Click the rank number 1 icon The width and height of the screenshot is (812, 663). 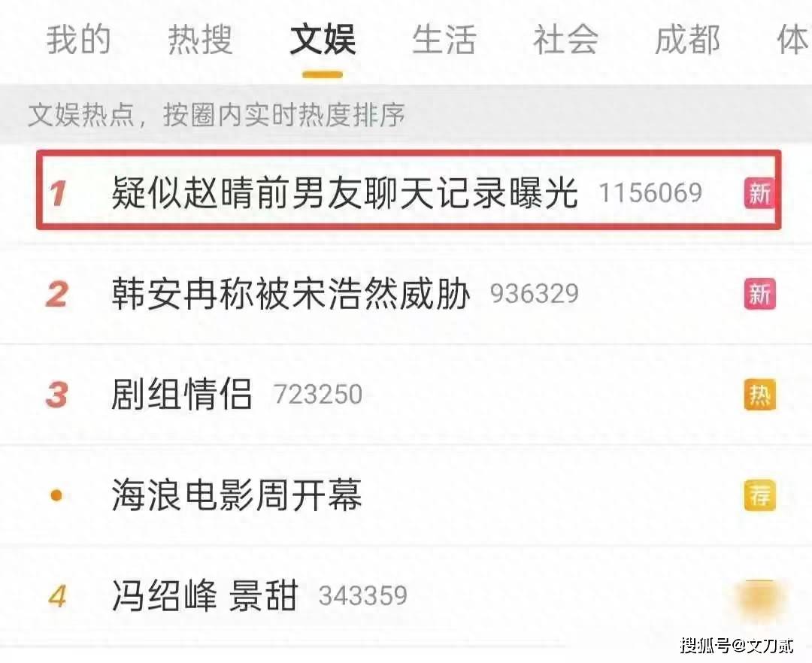[x=57, y=193]
